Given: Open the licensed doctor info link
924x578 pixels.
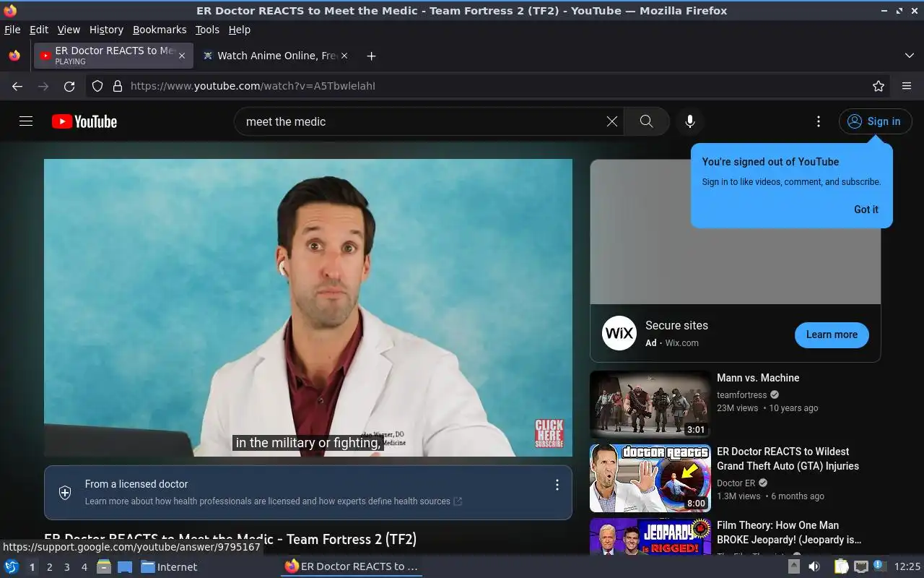Looking at the screenshot, I should point(274,501).
